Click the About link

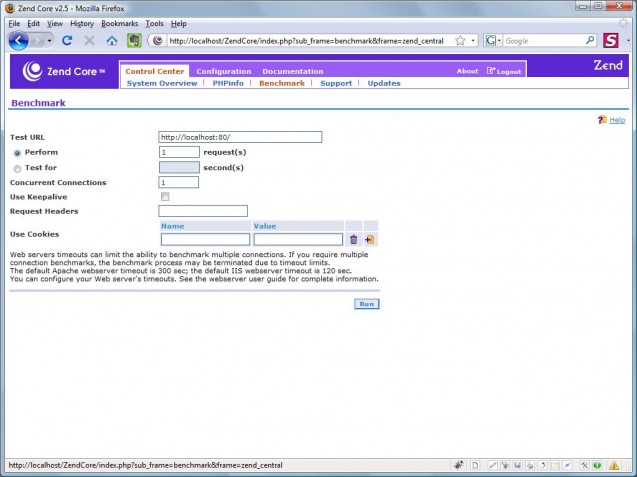tap(467, 71)
